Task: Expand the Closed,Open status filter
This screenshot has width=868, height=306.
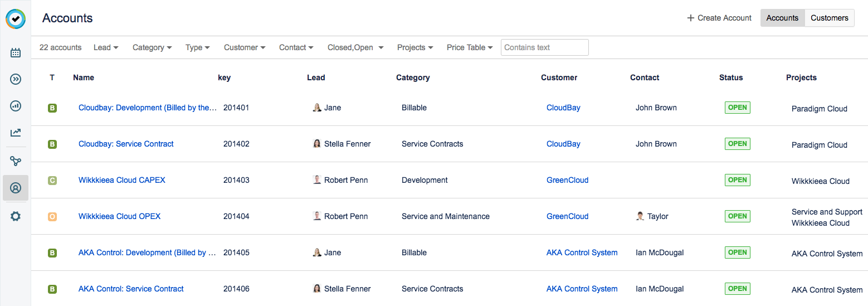Action: (x=355, y=47)
